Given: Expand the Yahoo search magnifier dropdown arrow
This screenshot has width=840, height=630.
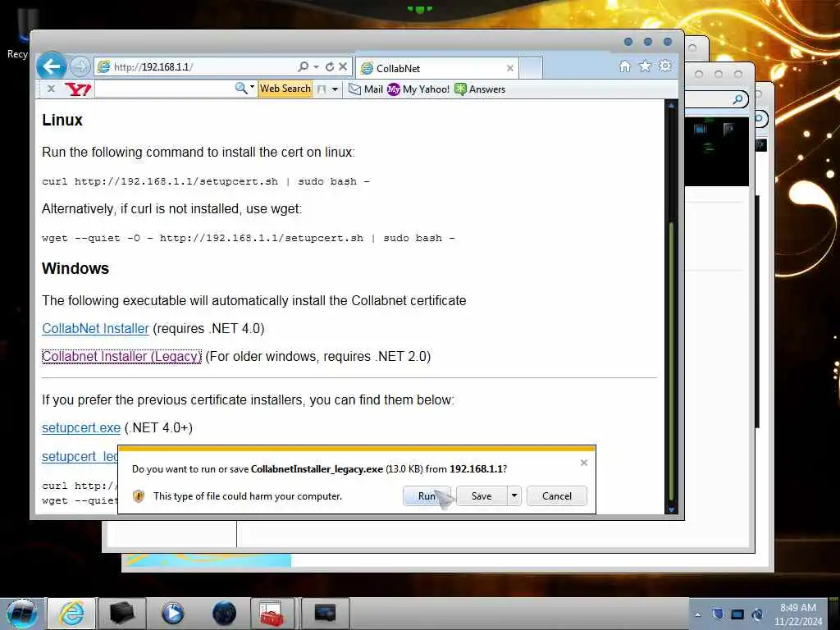Looking at the screenshot, I should coord(253,87).
